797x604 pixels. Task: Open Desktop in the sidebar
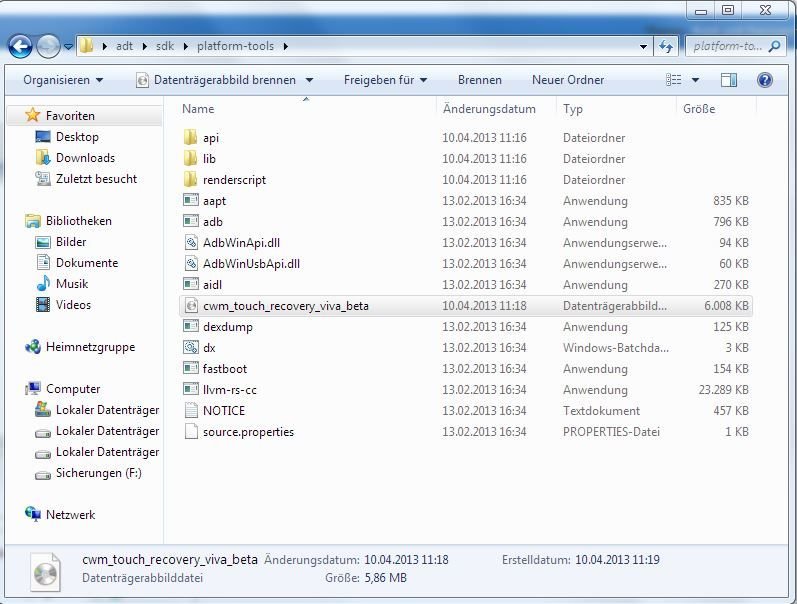tap(77, 137)
